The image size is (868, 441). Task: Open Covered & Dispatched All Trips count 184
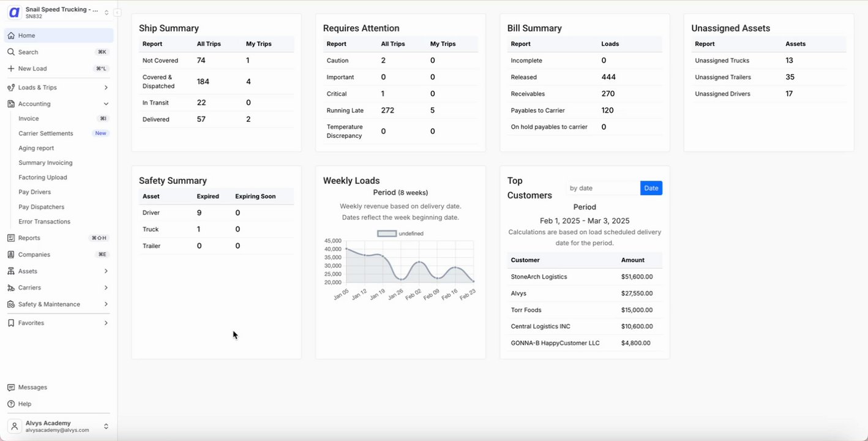coord(203,81)
